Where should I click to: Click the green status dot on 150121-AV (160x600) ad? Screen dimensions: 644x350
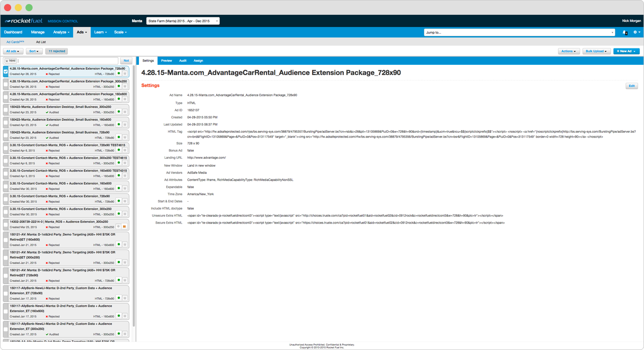point(119,245)
